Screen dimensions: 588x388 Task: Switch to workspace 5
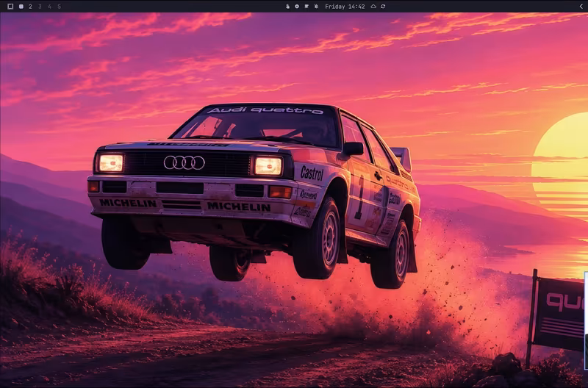[x=60, y=7]
